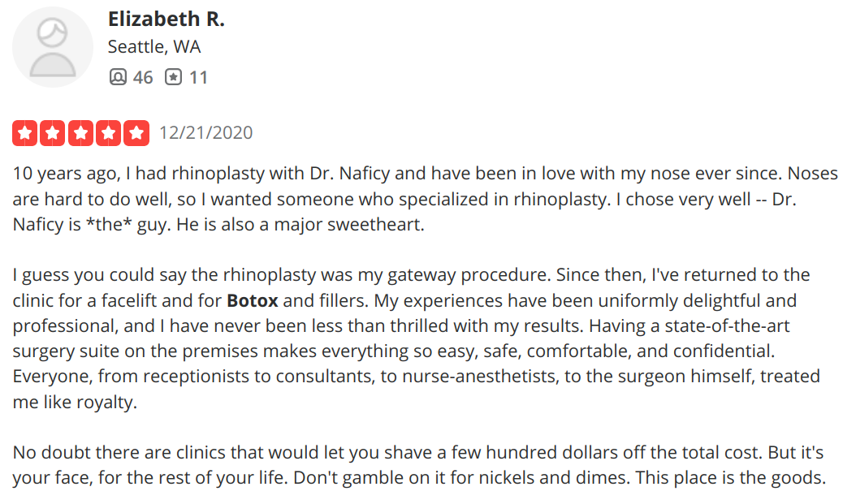Open Elizabeth R.'s profile name link
This screenshot has width=843, height=504.
click(166, 19)
